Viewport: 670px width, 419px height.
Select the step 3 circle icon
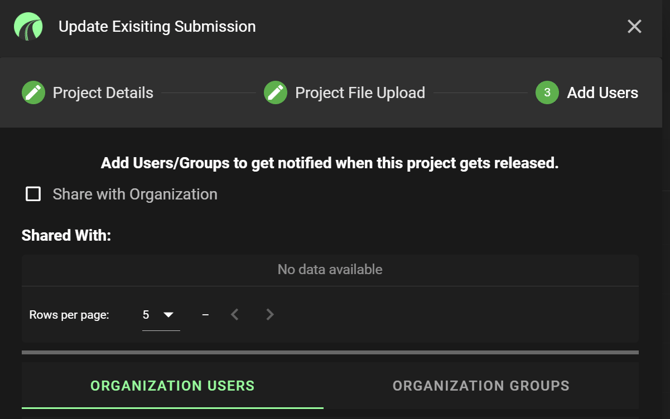(x=547, y=93)
